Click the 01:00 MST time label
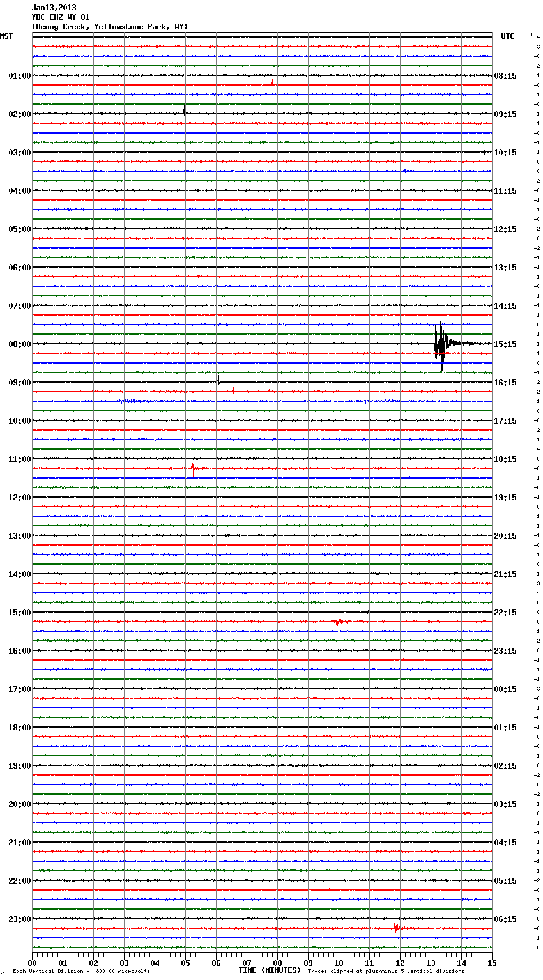 (20, 76)
